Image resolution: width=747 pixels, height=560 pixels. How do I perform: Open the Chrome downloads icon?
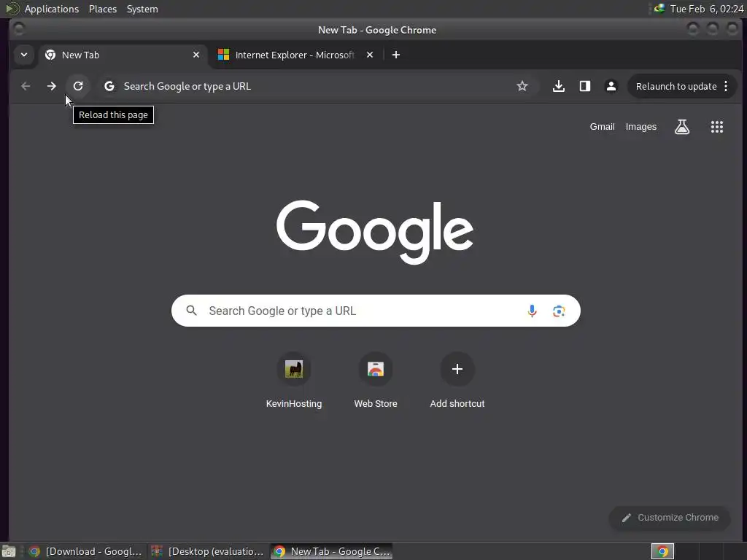tap(558, 86)
